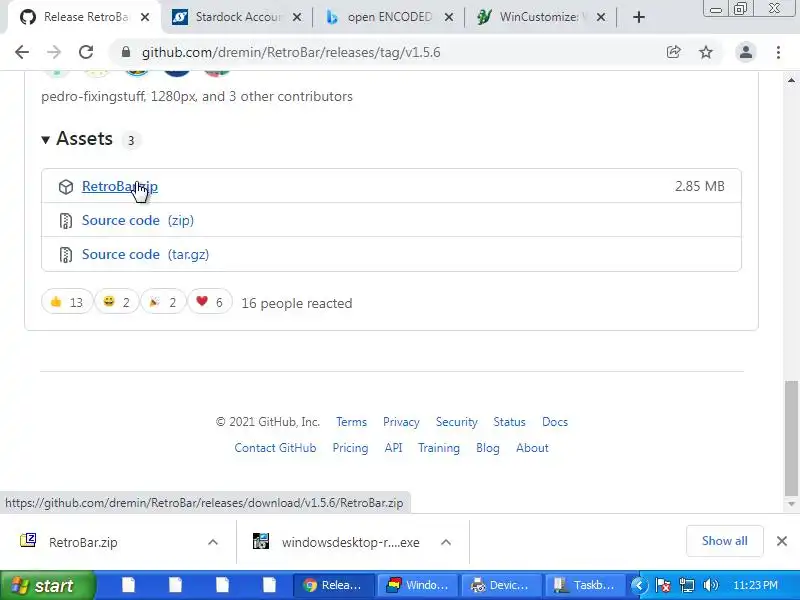
Task: Toggle the heart reaction
Action: 210,302
